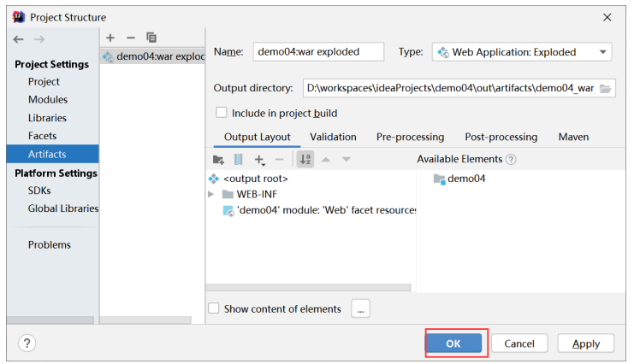Click the OK button

point(453,343)
